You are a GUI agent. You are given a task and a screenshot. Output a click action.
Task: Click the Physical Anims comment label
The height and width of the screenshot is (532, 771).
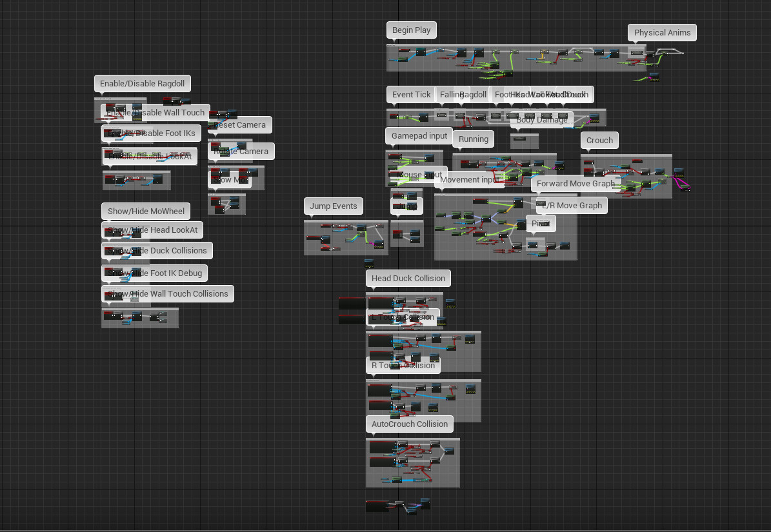pyautogui.click(x=662, y=32)
